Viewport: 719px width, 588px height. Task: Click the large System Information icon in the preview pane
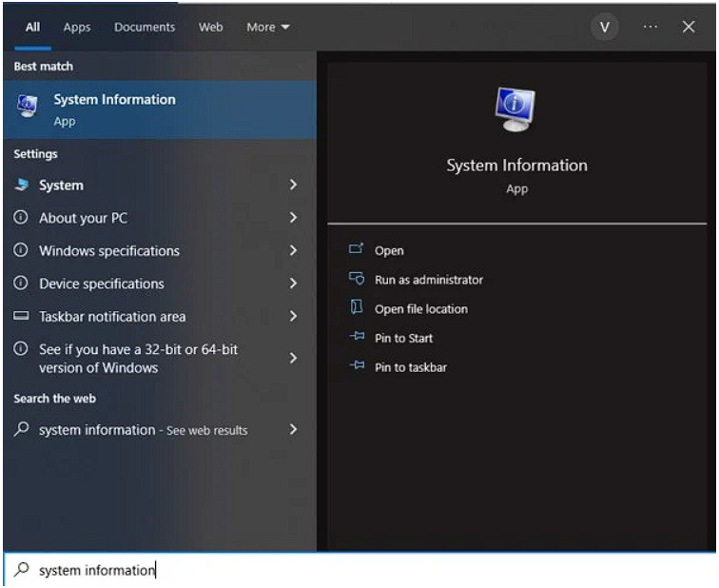click(x=516, y=110)
